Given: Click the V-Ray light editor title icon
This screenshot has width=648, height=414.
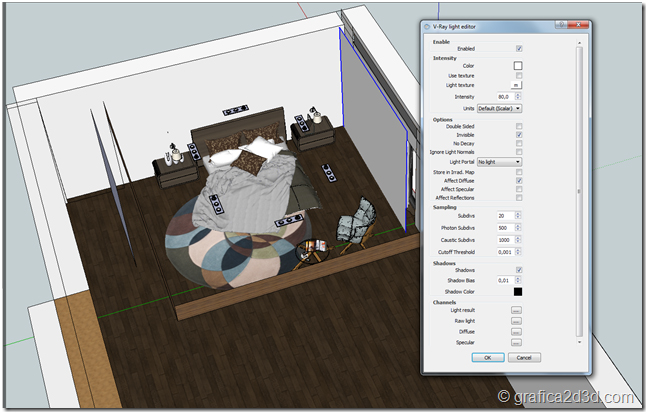Looking at the screenshot, I should tap(427, 27).
